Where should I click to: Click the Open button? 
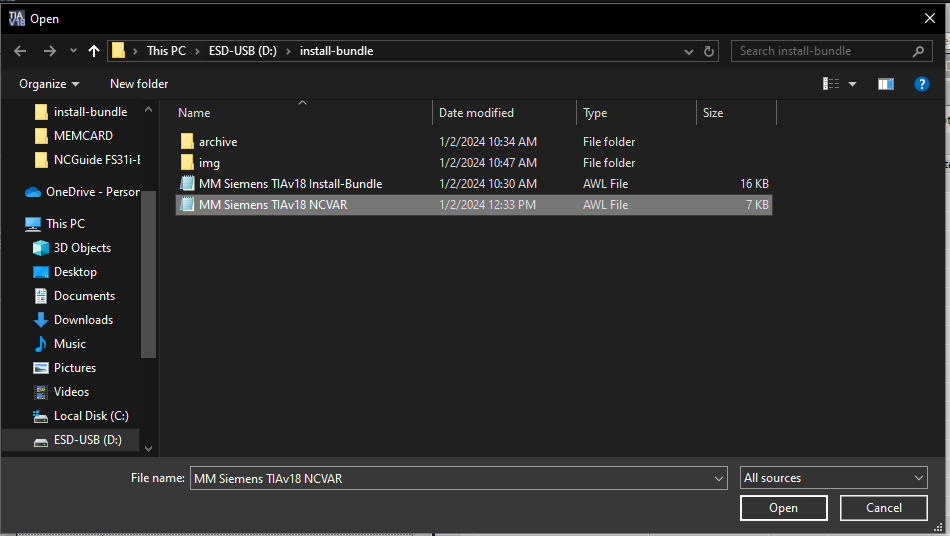pyautogui.click(x=783, y=508)
